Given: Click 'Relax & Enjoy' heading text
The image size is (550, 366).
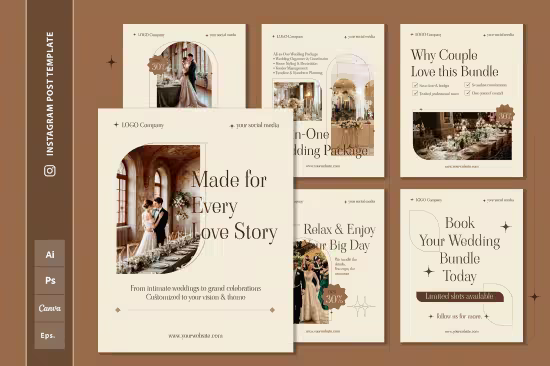Looking at the screenshot, I should 340,229.
